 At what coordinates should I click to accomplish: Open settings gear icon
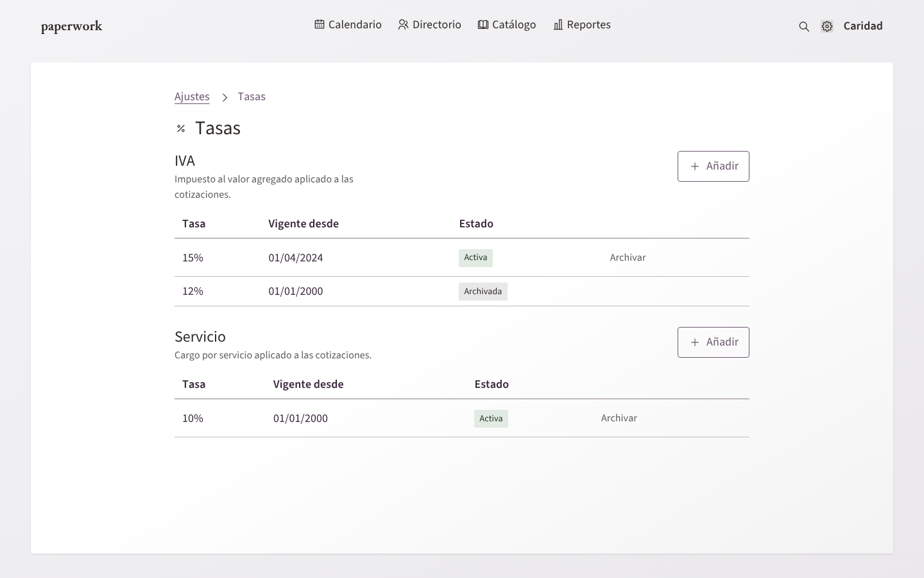click(827, 26)
